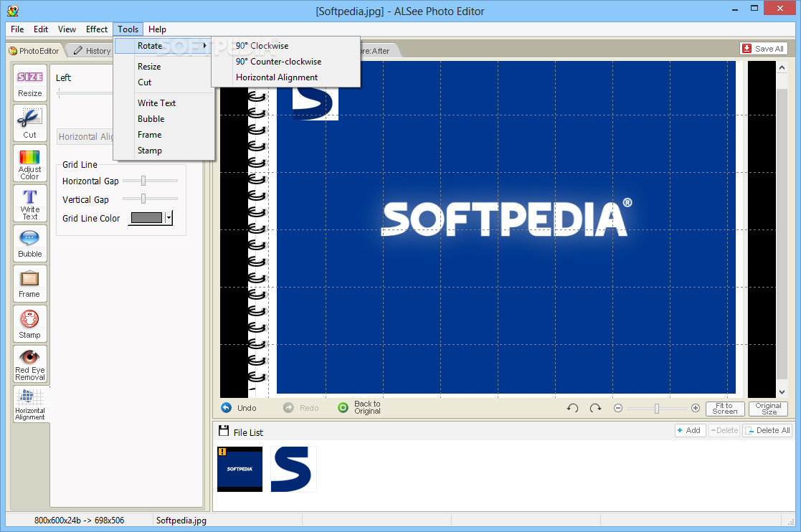Click Fit to Screen button

click(x=724, y=409)
